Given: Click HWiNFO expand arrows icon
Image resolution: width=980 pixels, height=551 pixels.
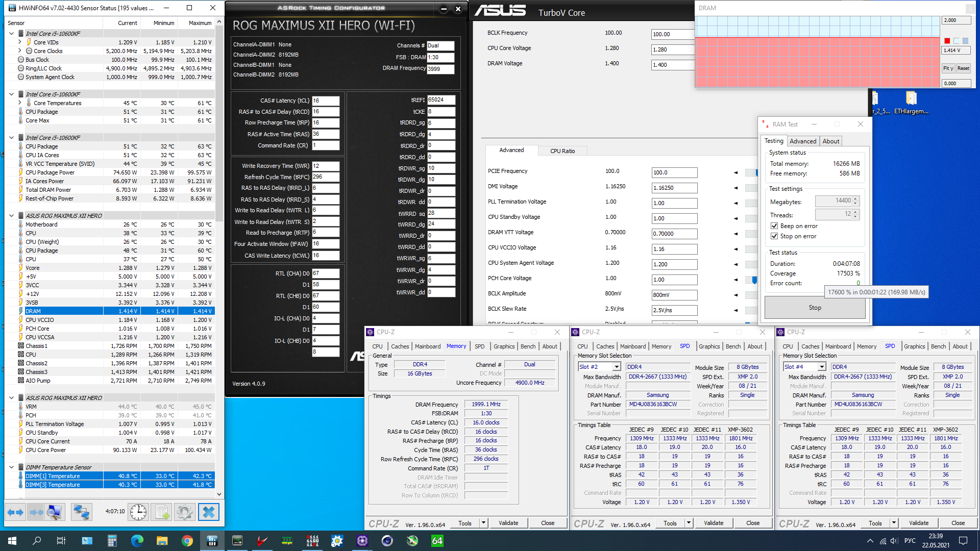Looking at the screenshot, I should coord(15,512).
